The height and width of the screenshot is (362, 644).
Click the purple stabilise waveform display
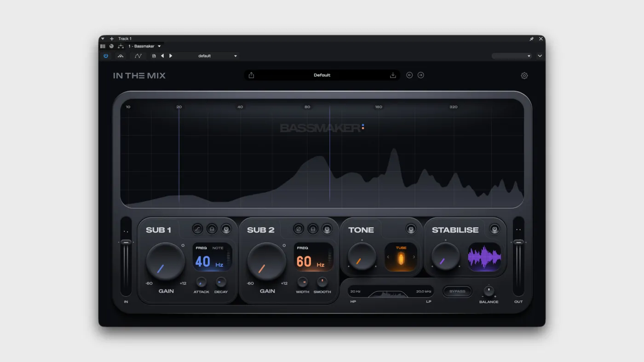(x=484, y=257)
